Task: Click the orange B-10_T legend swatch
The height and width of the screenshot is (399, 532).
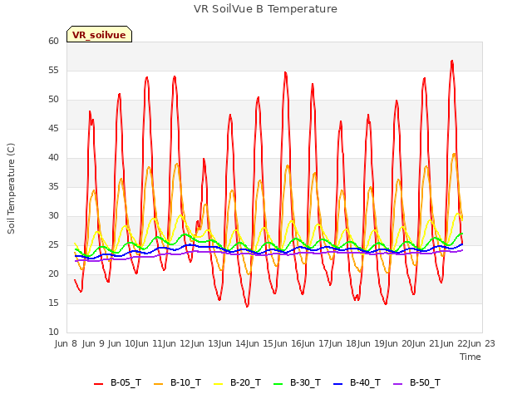Action: pos(159,384)
